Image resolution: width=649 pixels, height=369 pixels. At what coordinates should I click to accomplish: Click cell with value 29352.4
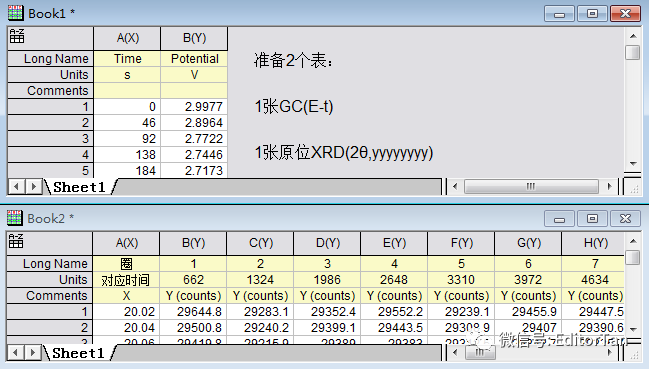coord(327,312)
